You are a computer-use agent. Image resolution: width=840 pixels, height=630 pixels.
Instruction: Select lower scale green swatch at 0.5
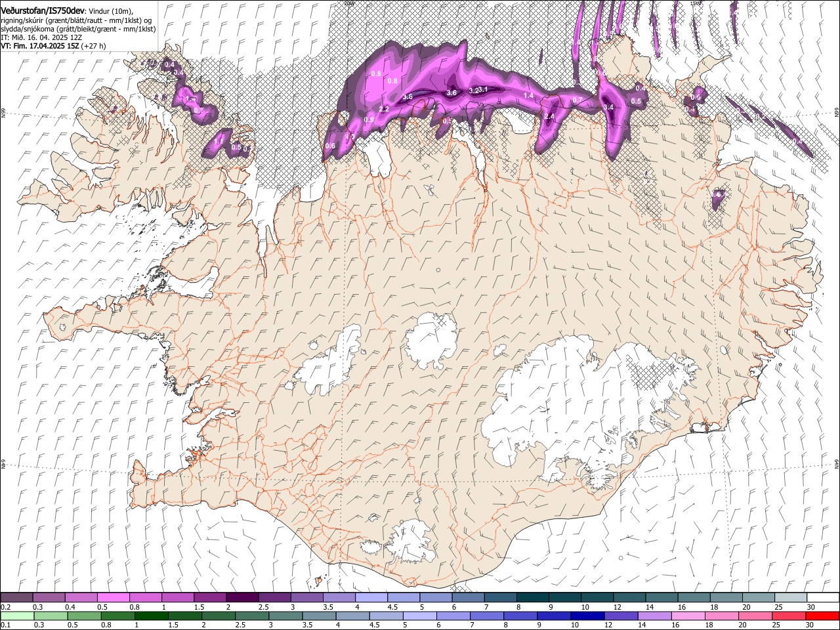point(84,616)
